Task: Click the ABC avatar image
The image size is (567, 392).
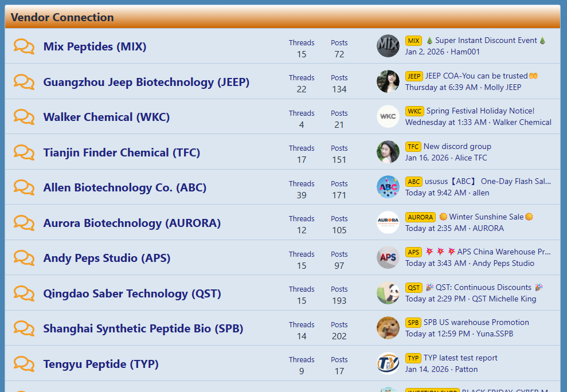Action: (x=388, y=187)
